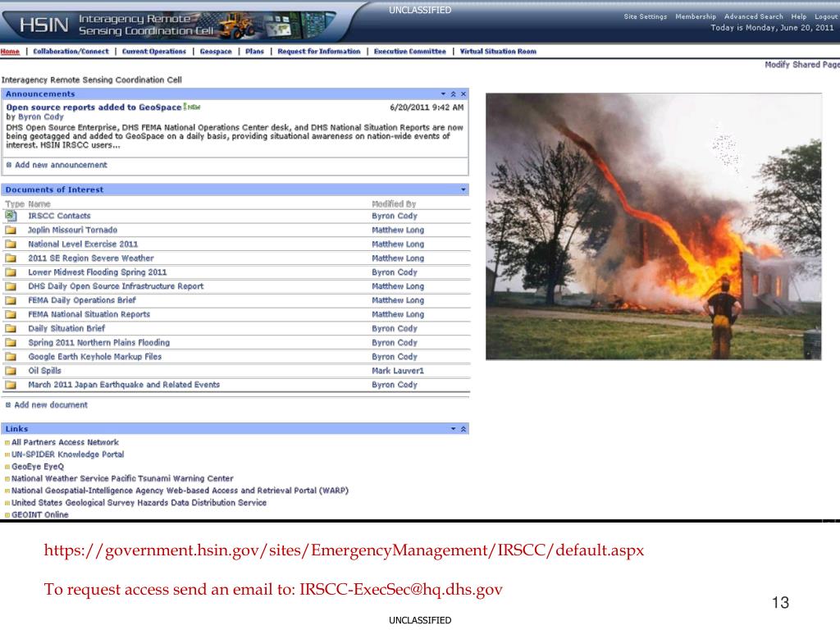840x630 pixels.
Task: Click the FEMA National Situation Reports folder icon
Action: (x=11, y=314)
